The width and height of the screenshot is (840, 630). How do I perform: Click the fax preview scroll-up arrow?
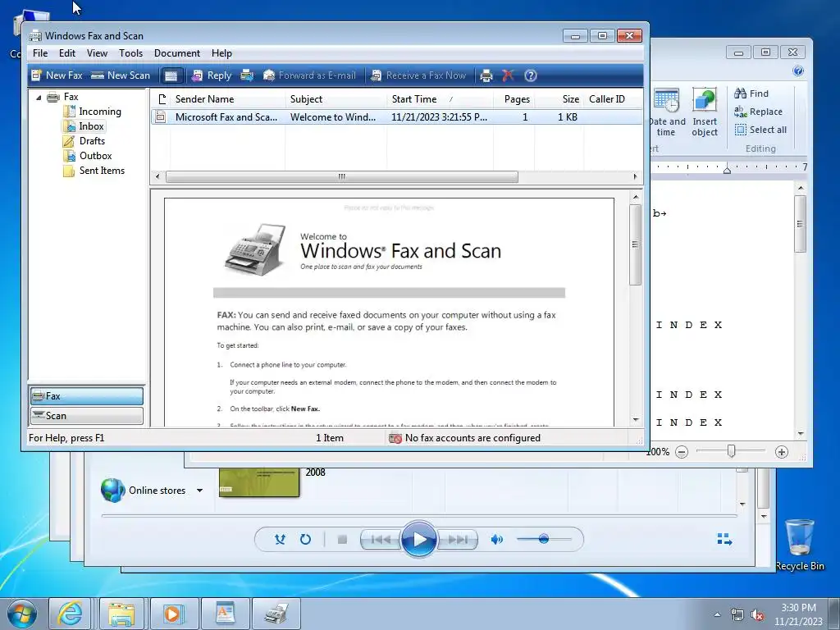(x=636, y=197)
